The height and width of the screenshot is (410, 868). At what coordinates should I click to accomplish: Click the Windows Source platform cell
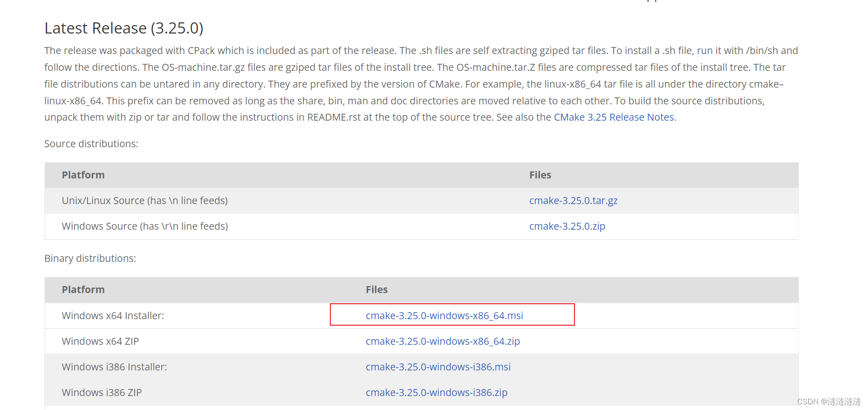(145, 226)
